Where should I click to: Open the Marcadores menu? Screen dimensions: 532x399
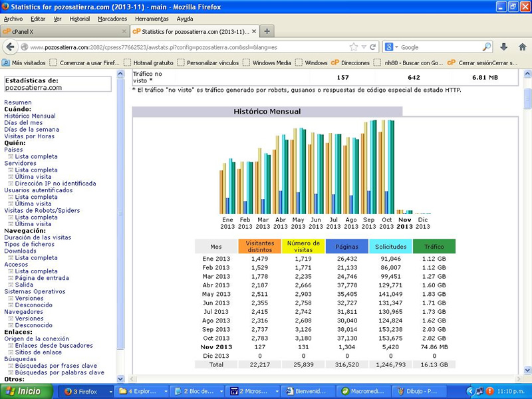pos(112,19)
